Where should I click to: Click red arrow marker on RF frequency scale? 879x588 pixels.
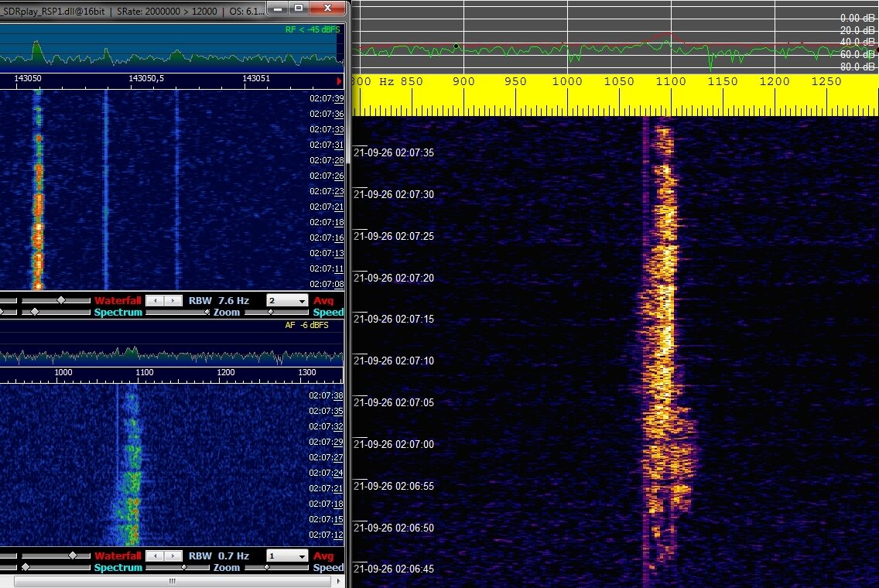click(x=339, y=80)
